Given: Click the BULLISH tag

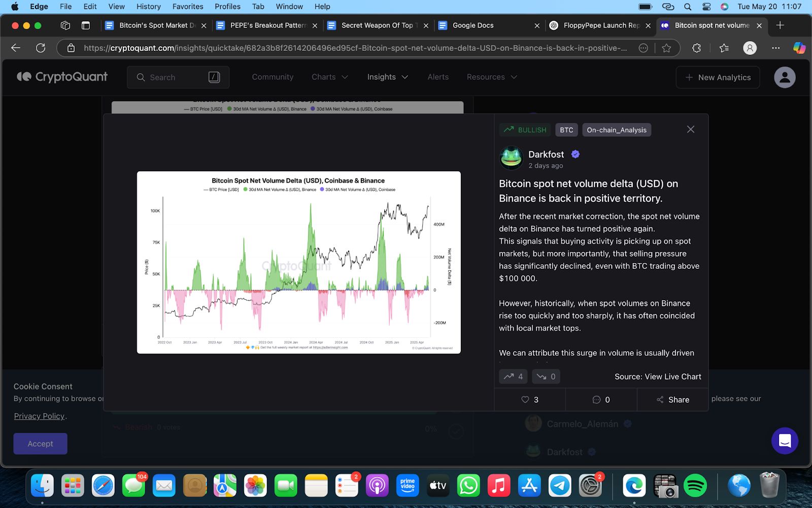Looking at the screenshot, I should coord(525,130).
